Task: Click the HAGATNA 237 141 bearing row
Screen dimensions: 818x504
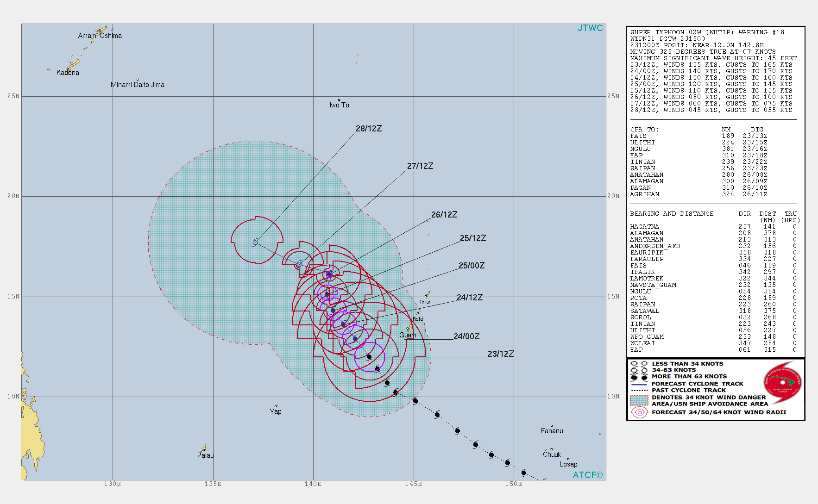Action: click(713, 227)
